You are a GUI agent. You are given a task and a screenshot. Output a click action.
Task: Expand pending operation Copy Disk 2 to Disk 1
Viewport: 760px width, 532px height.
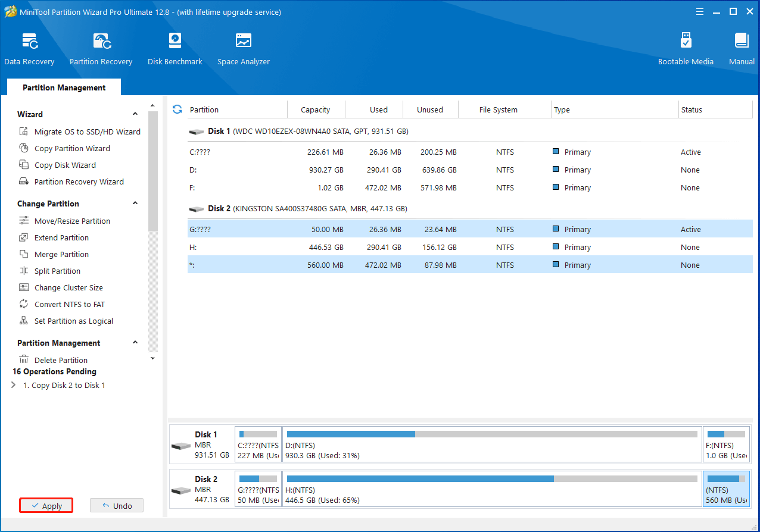click(14, 385)
